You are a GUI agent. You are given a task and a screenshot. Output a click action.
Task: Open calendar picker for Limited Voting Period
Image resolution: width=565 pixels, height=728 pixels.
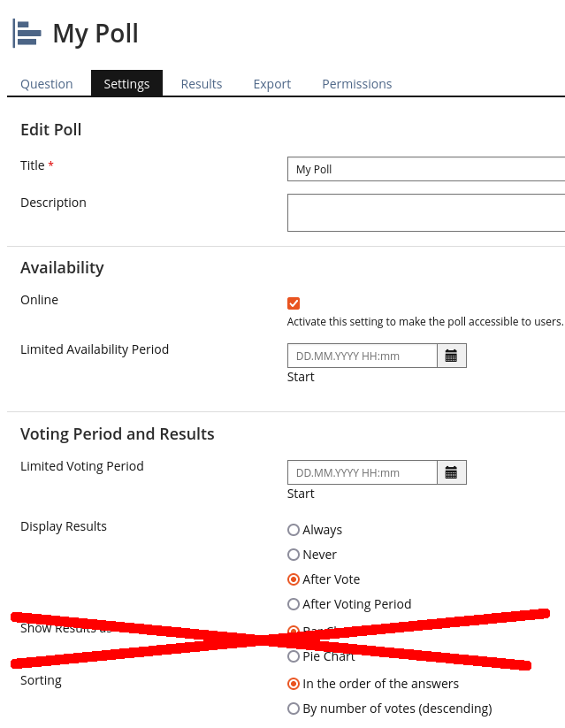pyautogui.click(x=451, y=472)
